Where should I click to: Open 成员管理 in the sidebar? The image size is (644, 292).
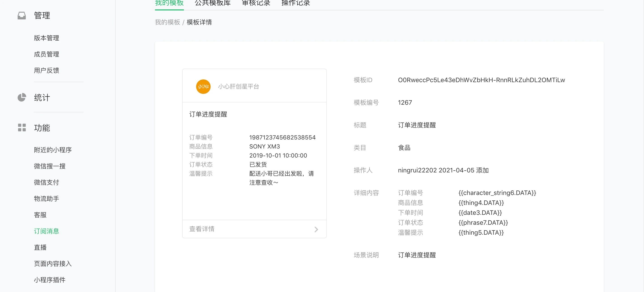47,54
